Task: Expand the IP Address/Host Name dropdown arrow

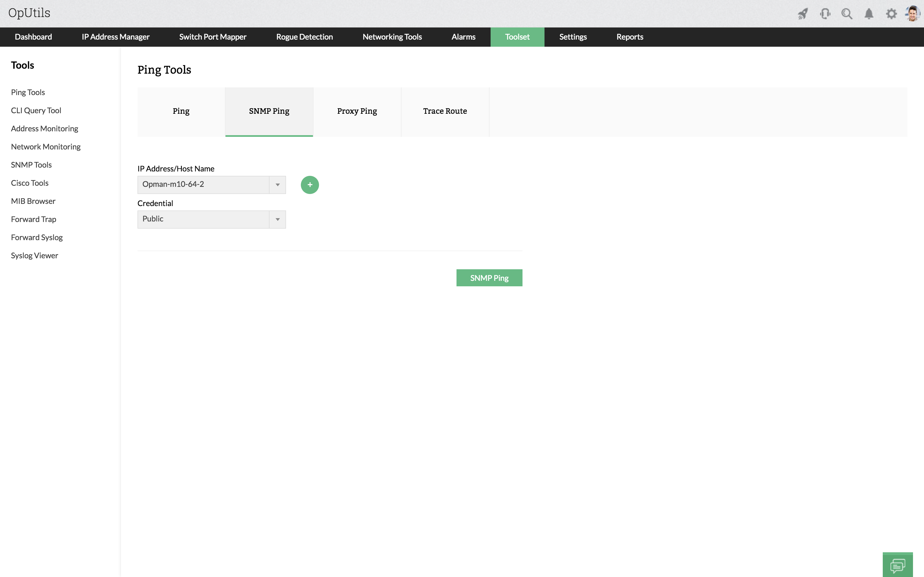Action: click(x=277, y=185)
